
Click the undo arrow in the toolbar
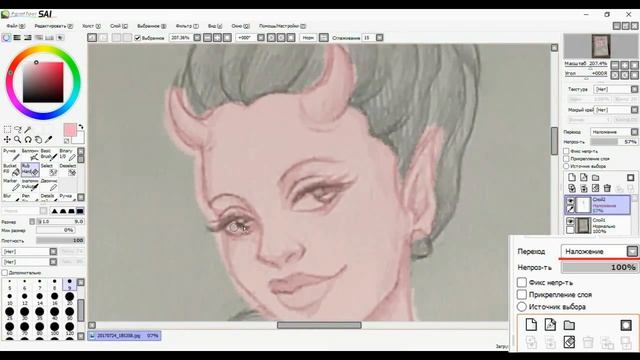tap(92, 38)
